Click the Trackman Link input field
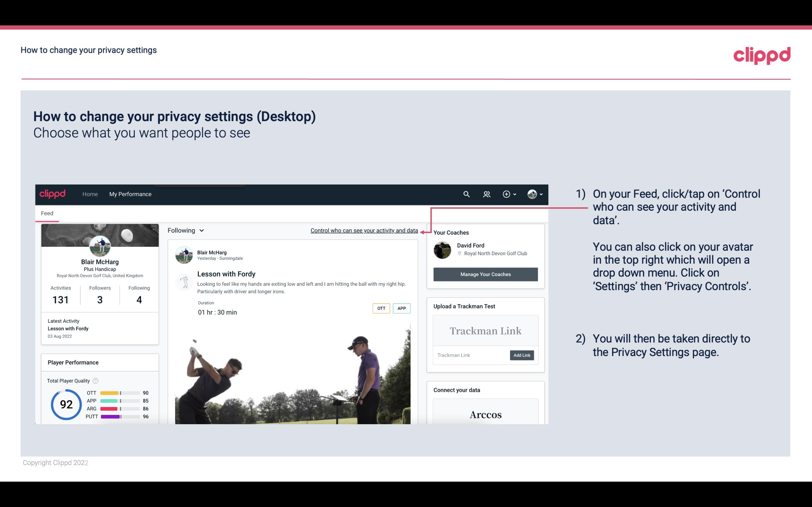The image size is (812, 507). [x=470, y=355]
